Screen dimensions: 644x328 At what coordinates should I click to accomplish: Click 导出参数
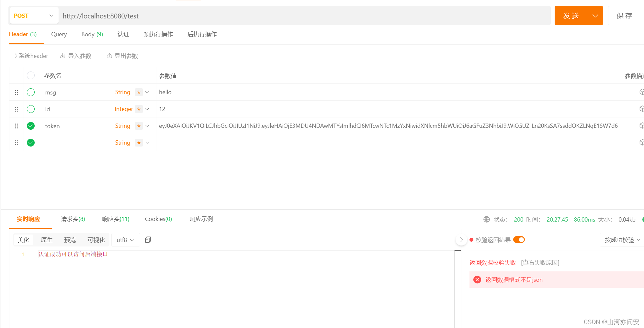tap(122, 56)
